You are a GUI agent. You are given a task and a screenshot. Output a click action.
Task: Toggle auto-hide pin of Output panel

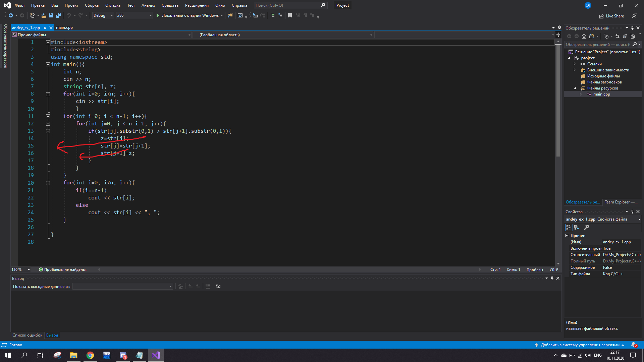tap(552, 278)
